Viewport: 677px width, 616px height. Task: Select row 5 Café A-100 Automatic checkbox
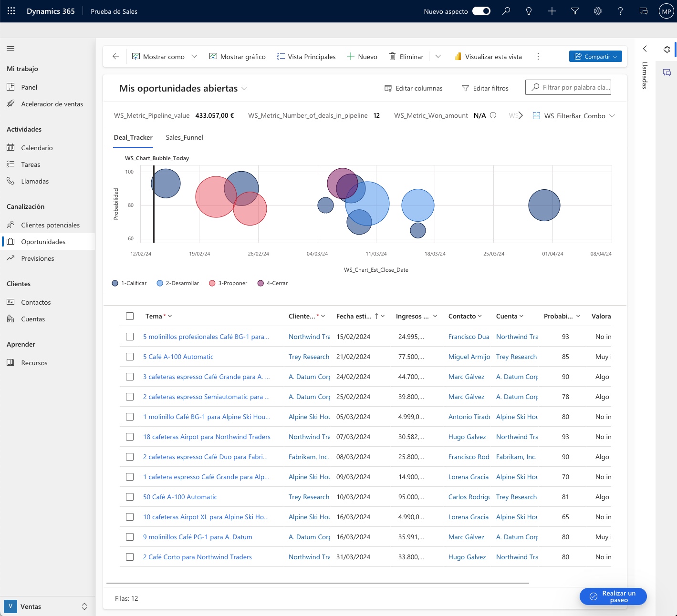[x=130, y=357]
